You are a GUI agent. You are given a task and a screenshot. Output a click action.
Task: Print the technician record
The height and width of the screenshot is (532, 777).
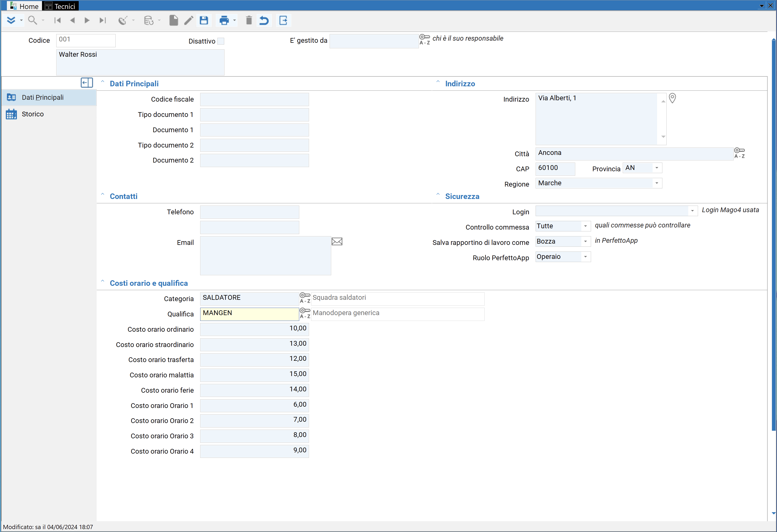click(224, 20)
